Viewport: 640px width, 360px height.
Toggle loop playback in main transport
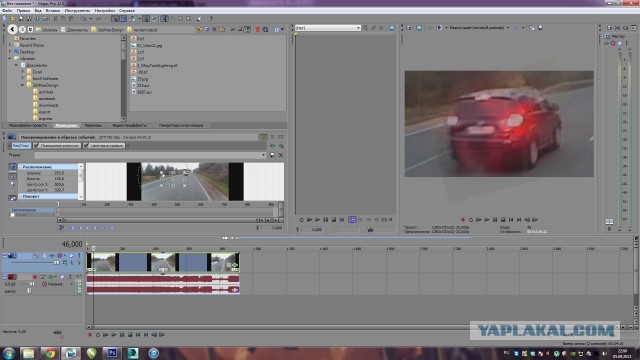pyautogui.click(x=98, y=335)
